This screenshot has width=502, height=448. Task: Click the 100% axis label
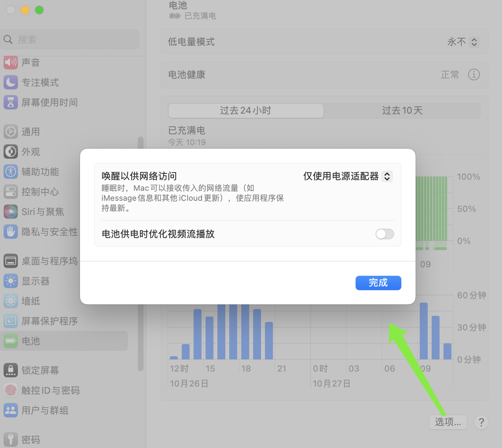coord(468,177)
